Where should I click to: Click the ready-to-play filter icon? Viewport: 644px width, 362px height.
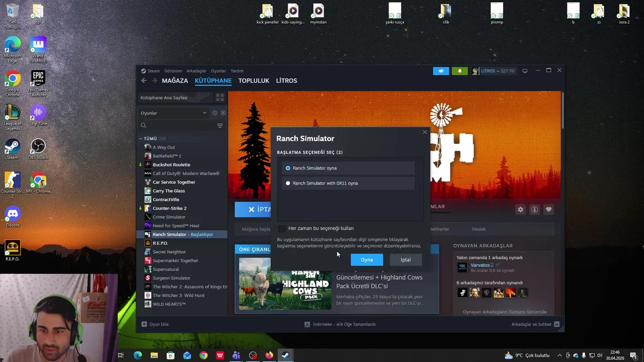tap(223, 113)
